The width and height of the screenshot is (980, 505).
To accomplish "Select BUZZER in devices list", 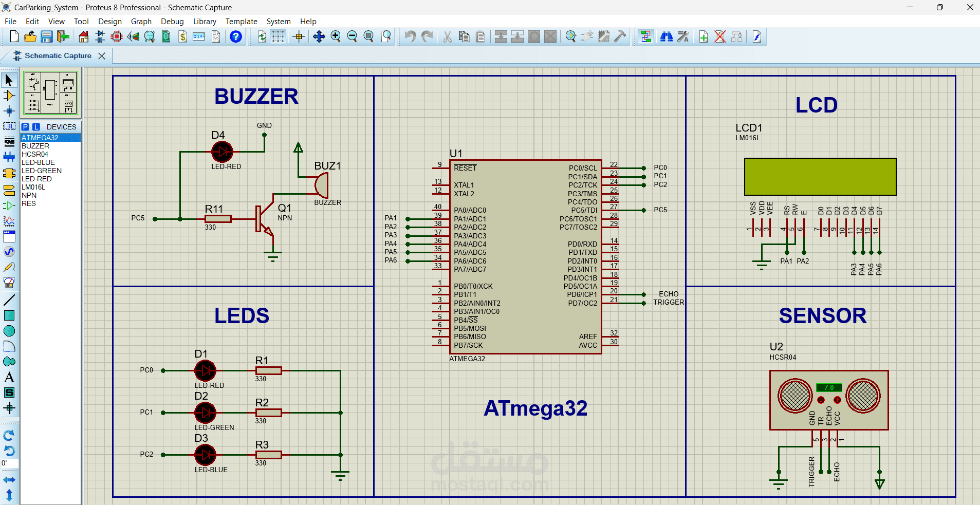I will tap(50, 146).
